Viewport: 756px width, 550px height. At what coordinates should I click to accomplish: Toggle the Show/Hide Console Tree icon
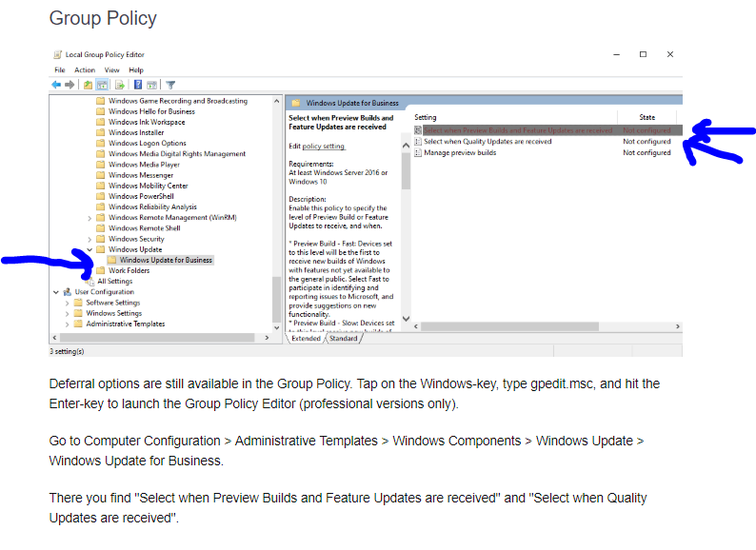coord(102,85)
